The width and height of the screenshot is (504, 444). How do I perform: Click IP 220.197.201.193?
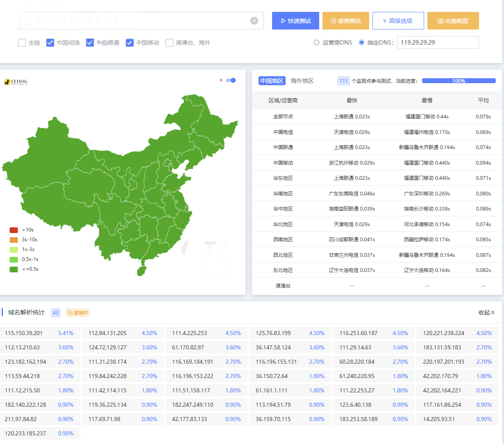pos(444,362)
